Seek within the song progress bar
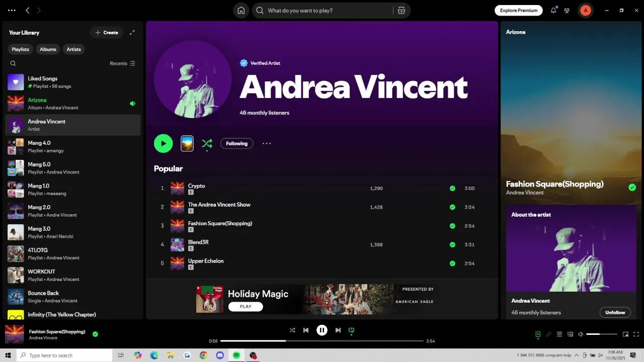The height and width of the screenshot is (362, 644). point(322,341)
